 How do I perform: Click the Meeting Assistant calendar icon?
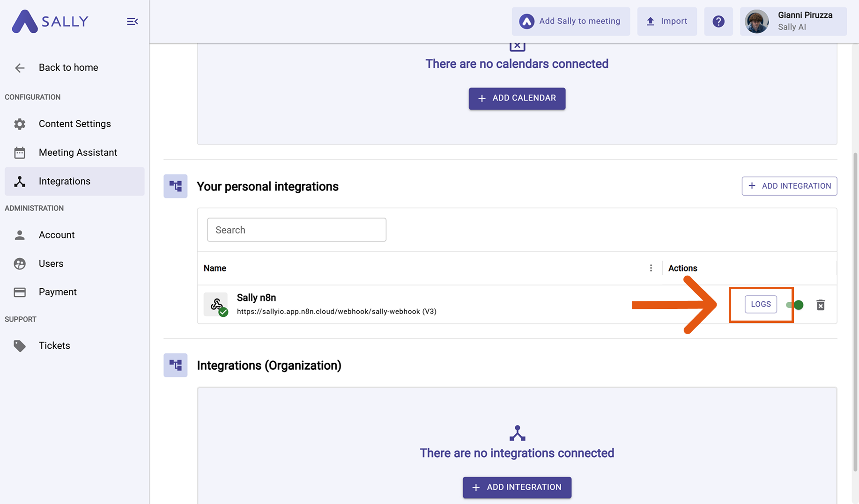20,153
